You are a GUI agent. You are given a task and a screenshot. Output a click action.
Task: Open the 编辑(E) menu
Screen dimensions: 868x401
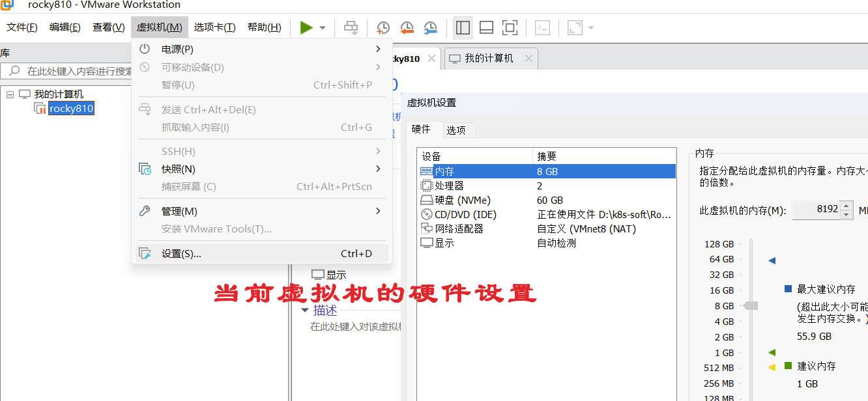click(x=65, y=27)
